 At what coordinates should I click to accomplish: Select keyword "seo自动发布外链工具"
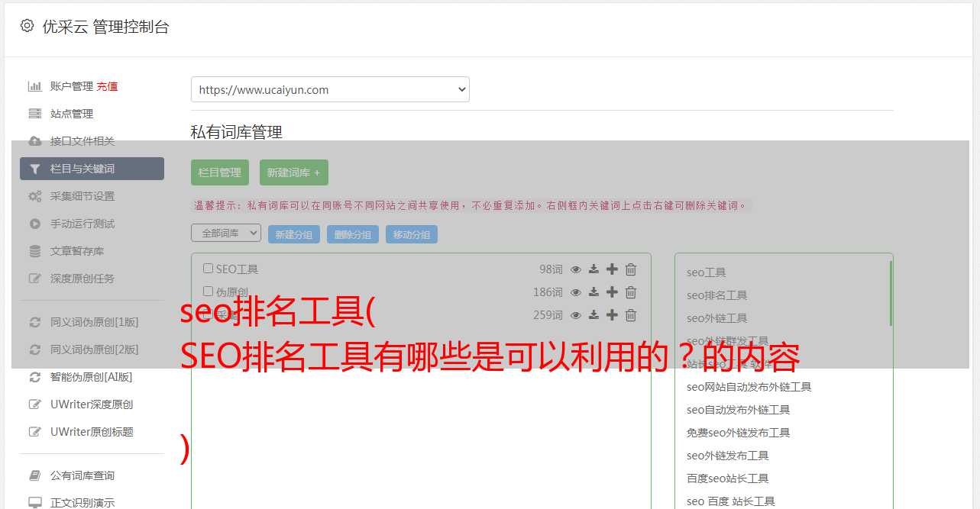(739, 410)
